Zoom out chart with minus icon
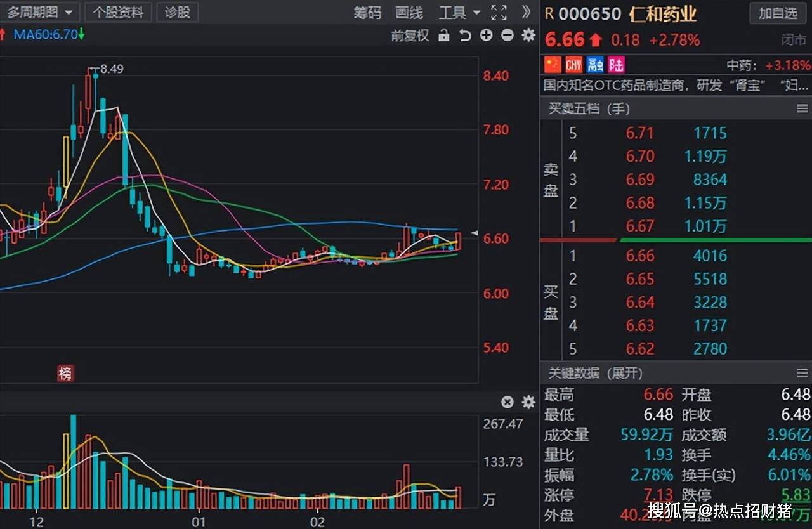Viewport: 812px width, 529px height. point(507,36)
